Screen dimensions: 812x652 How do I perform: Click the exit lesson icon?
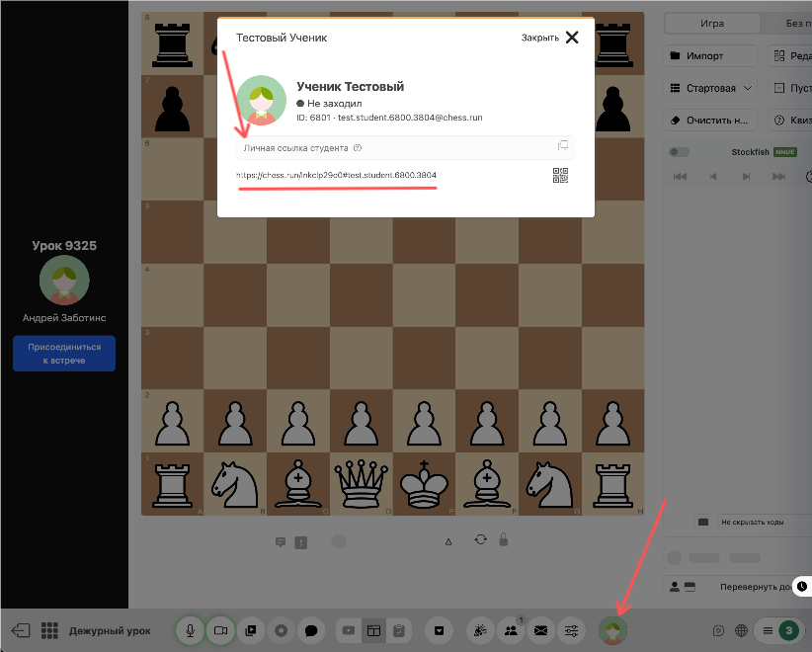(21, 630)
